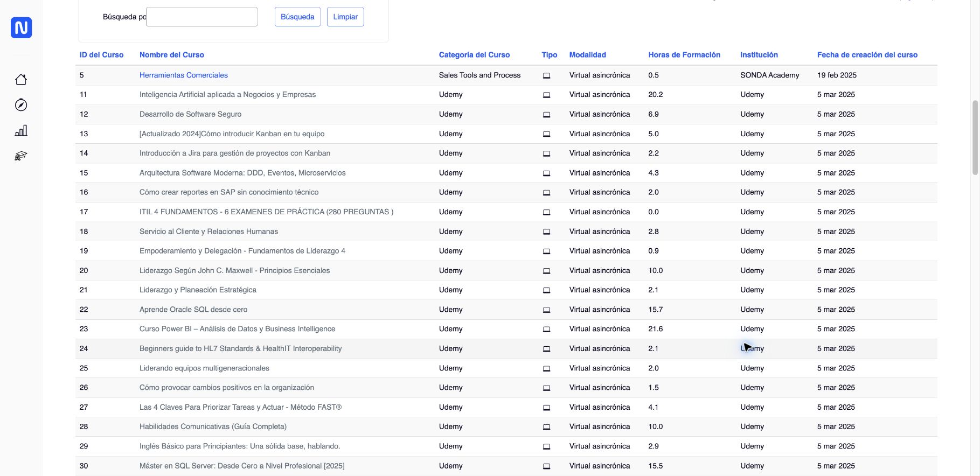Screen dimensions: 980x476
Task: Sort by Tipo column header
Action: pos(550,55)
